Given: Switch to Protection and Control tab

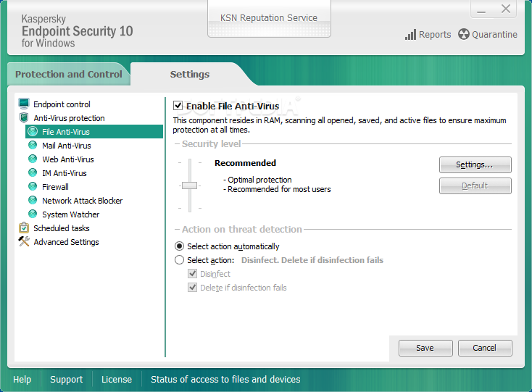Looking at the screenshot, I should (x=69, y=74).
